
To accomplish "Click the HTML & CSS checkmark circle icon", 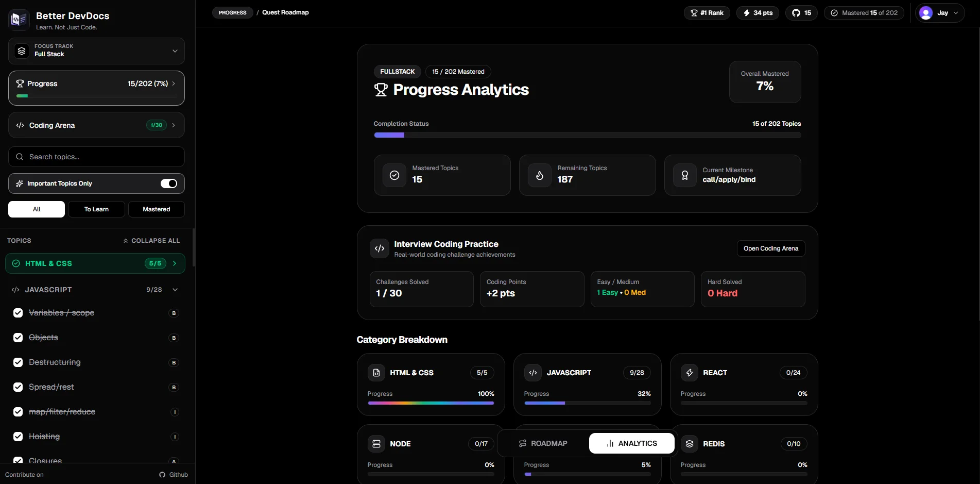I will tap(16, 263).
